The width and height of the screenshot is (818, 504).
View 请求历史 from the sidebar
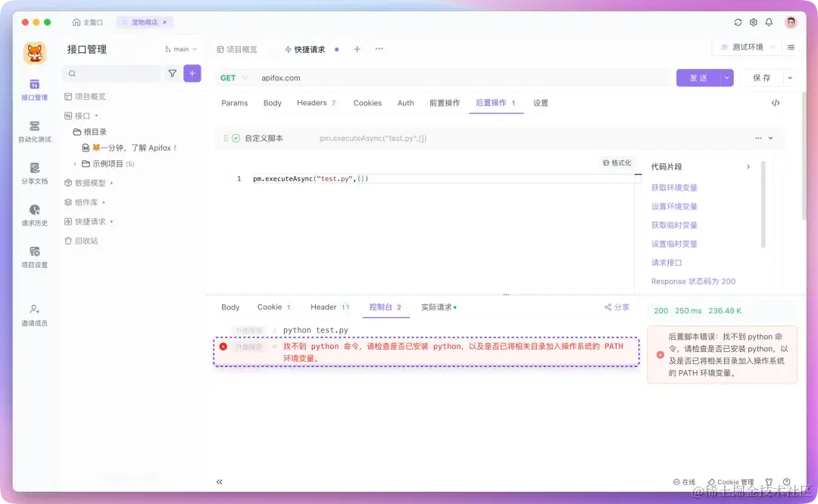[33, 217]
